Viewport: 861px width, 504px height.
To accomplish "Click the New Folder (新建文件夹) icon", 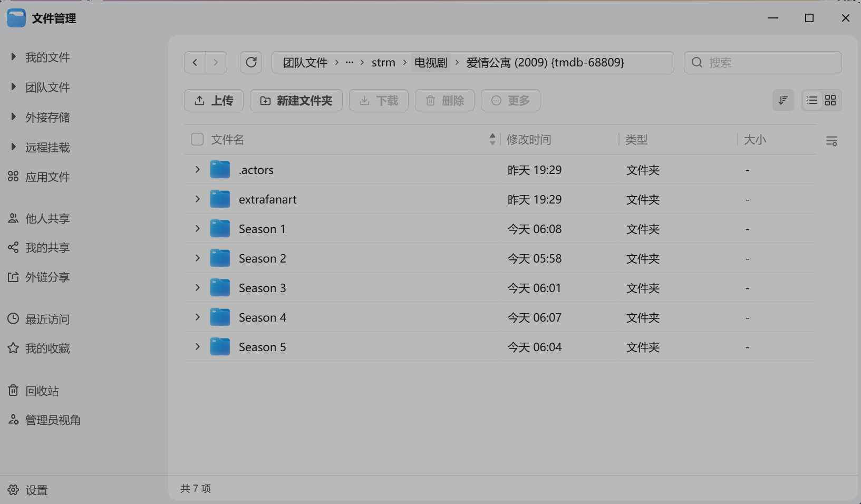I will (266, 100).
